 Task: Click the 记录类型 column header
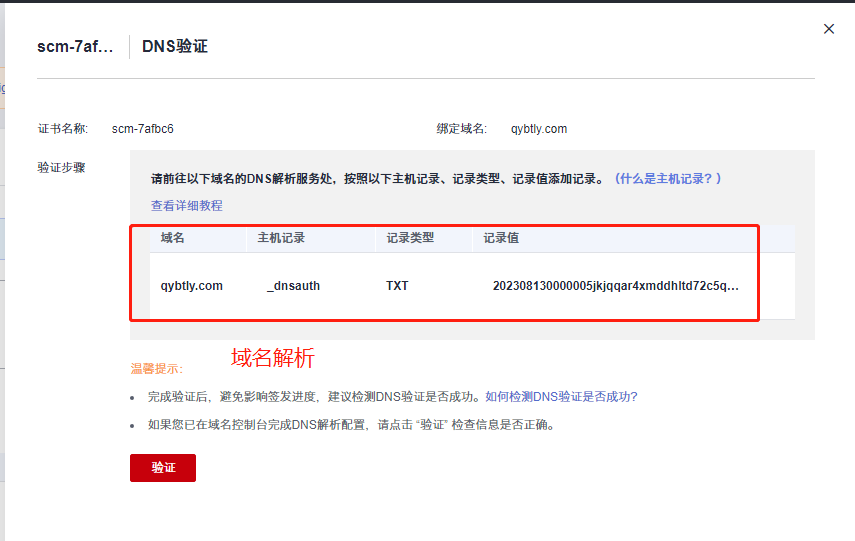pos(410,238)
